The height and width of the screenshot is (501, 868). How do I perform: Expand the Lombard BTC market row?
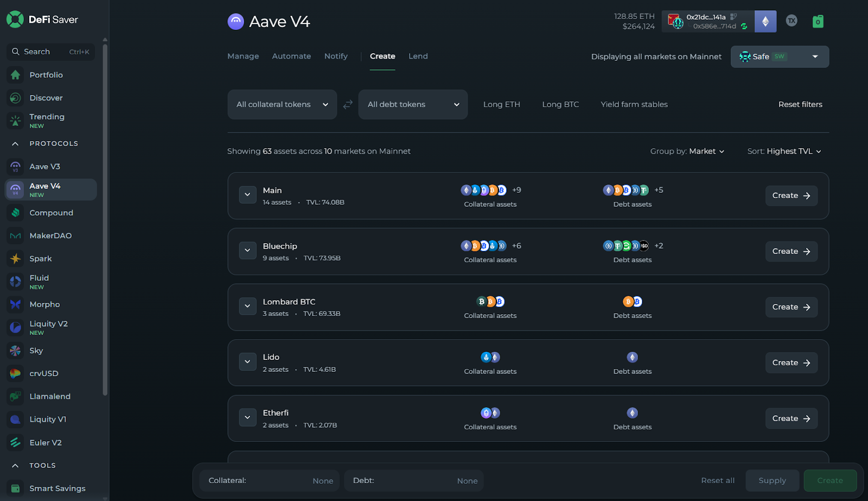[x=247, y=306]
